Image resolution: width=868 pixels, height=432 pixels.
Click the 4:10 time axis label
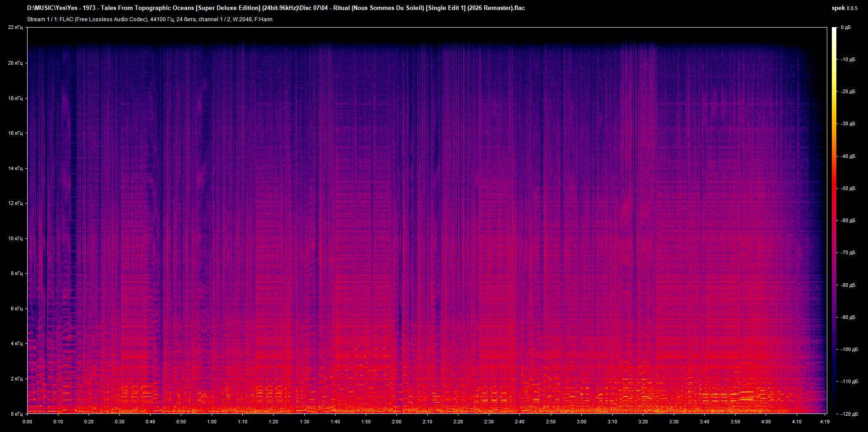[797, 422]
